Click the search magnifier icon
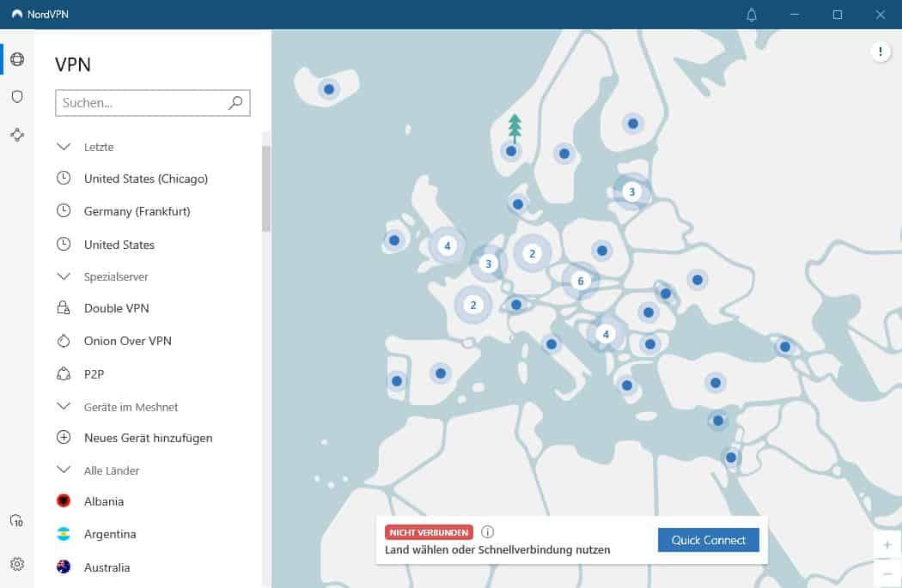Viewport: 902px width, 588px height. coord(235,103)
